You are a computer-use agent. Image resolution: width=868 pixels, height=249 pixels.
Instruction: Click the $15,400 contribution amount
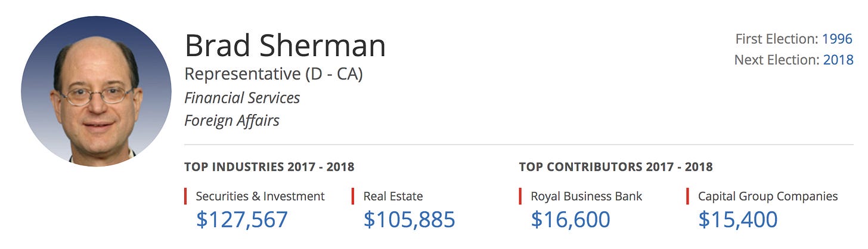coord(738,220)
